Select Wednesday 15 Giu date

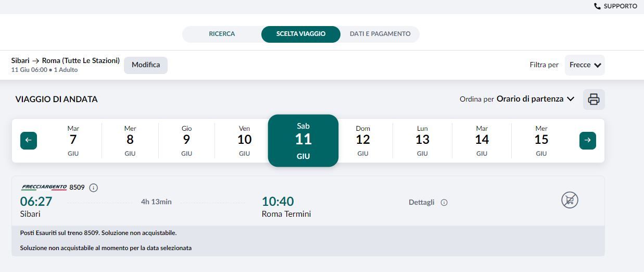tap(541, 140)
